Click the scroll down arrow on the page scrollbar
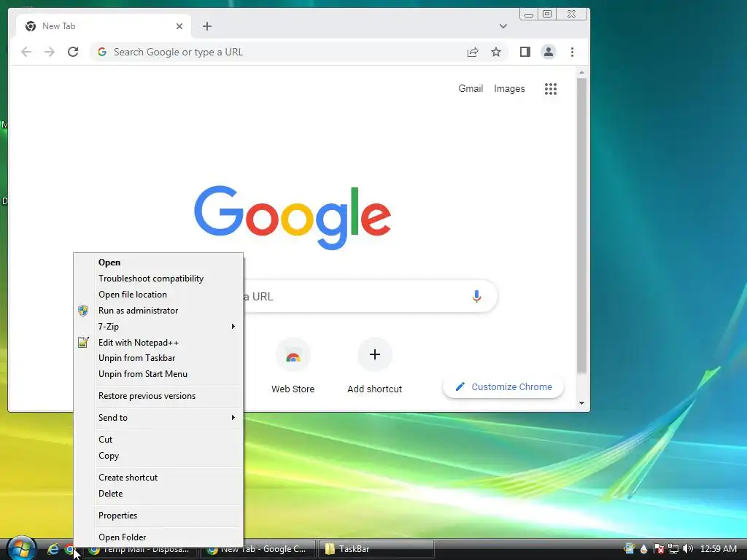Image resolution: width=747 pixels, height=560 pixels. click(581, 403)
